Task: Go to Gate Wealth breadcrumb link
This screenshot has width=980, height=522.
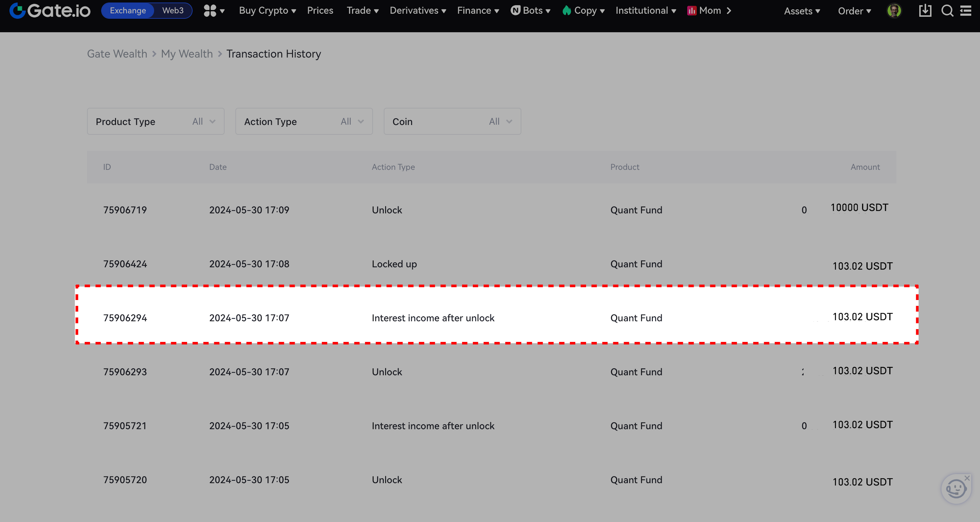Action: point(117,54)
